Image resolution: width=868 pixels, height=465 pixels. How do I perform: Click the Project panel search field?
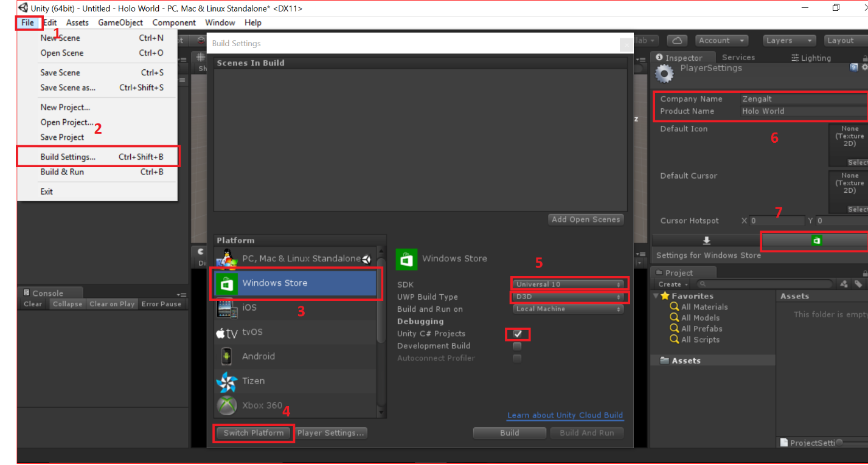[765, 284]
